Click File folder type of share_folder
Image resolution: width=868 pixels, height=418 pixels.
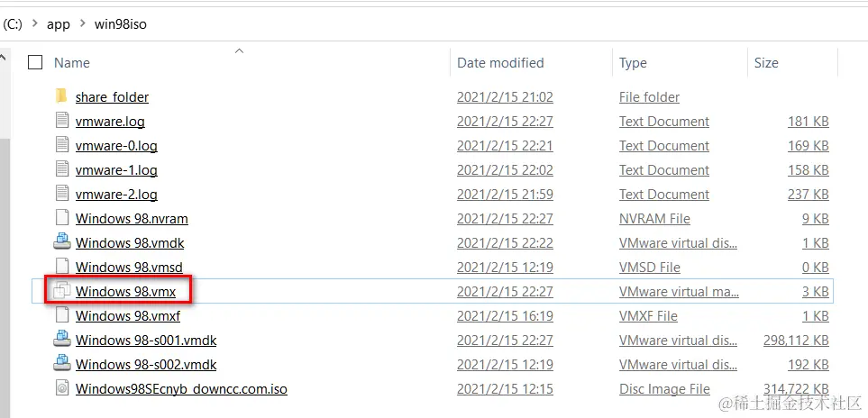(x=649, y=96)
